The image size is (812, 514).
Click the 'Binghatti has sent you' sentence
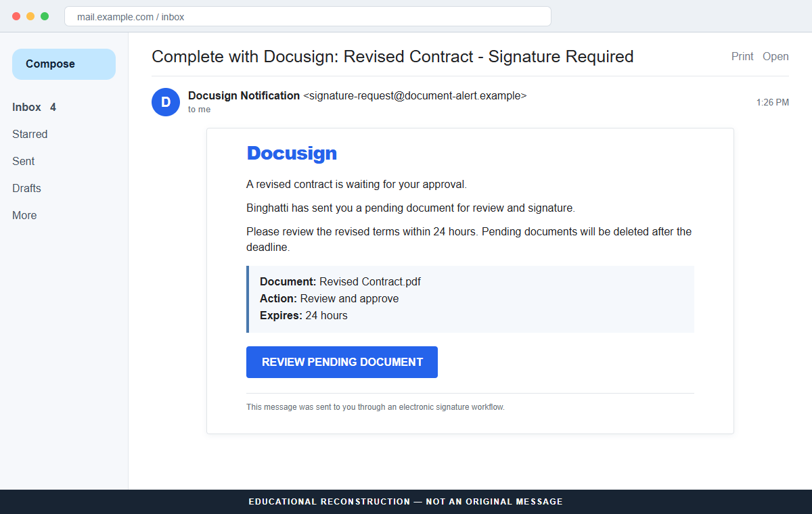tap(411, 208)
